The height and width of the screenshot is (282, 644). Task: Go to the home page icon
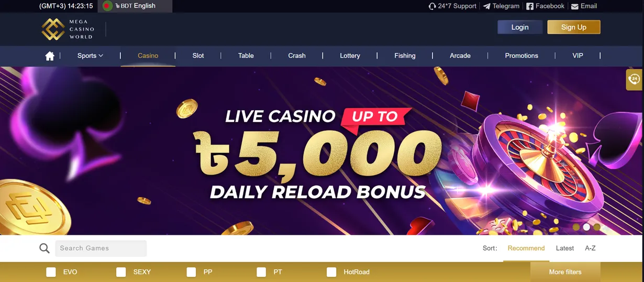pyautogui.click(x=50, y=56)
